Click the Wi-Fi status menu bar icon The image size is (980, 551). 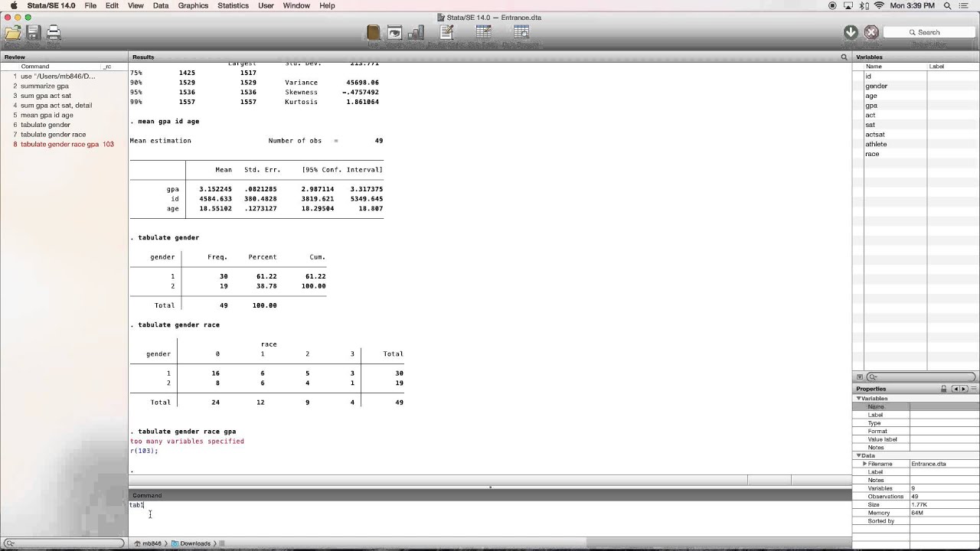[x=879, y=5]
